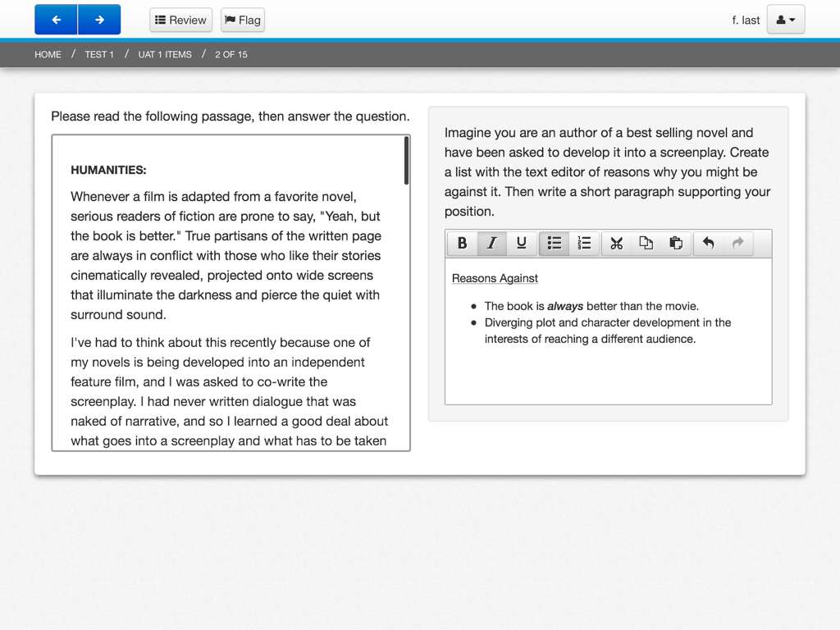Open the Review screen
This screenshot has height=630, width=840.
coord(180,19)
